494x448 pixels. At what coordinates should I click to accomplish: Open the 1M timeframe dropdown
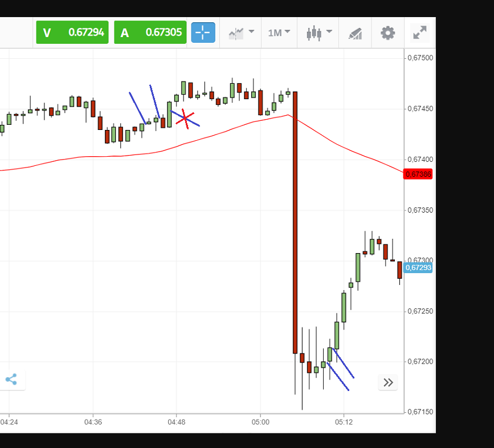coord(279,32)
